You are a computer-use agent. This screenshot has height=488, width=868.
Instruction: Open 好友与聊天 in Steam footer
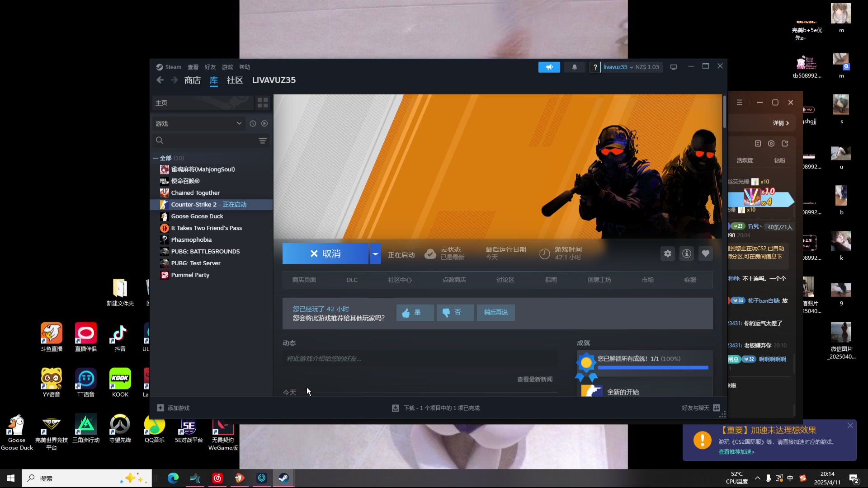(701, 408)
